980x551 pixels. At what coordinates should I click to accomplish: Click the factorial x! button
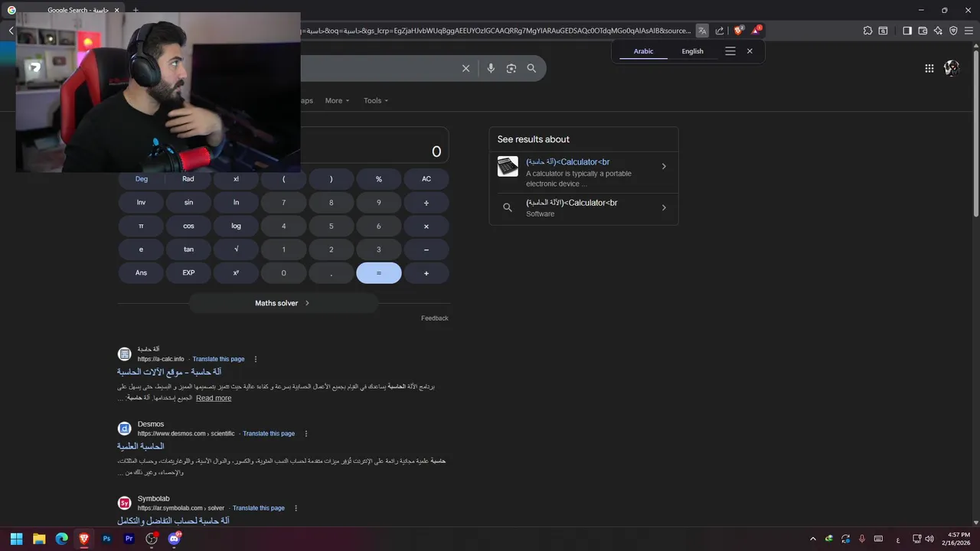pos(236,179)
